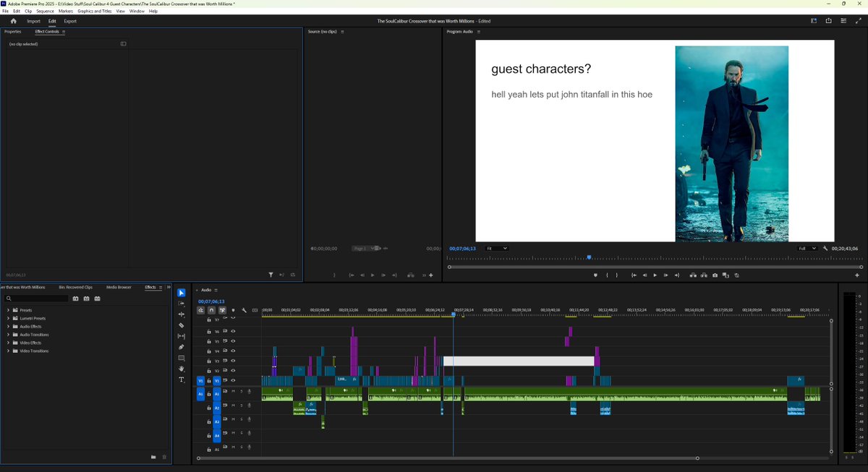Click the Add Marker icon in the Program monitor

pyautogui.click(x=596, y=275)
